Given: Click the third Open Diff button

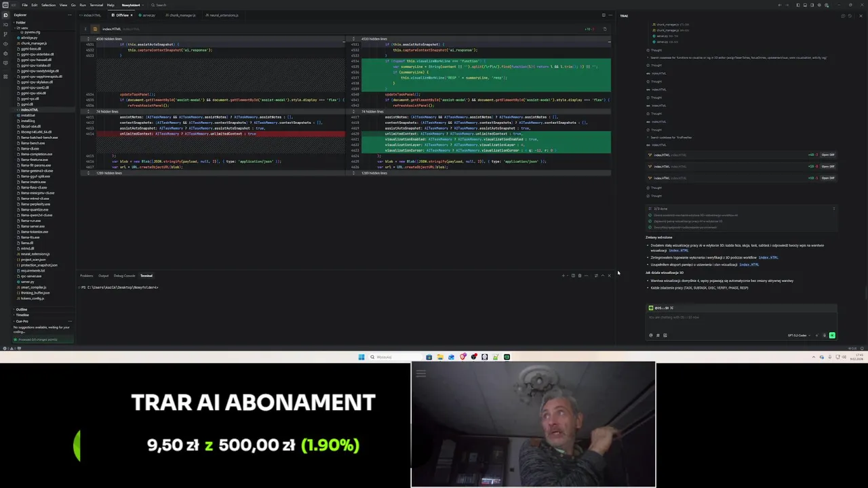Looking at the screenshot, I should [827, 178].
